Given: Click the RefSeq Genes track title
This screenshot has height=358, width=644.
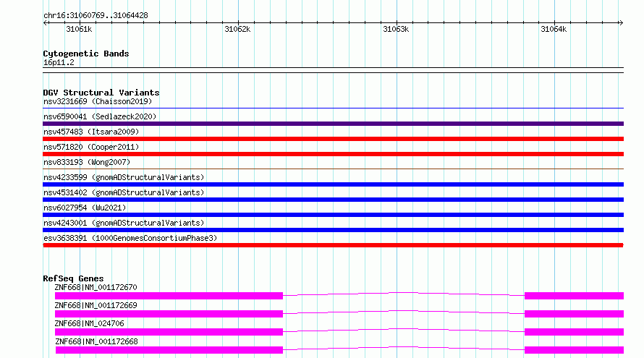Looking at the screenshot, I should click(73, 278).
